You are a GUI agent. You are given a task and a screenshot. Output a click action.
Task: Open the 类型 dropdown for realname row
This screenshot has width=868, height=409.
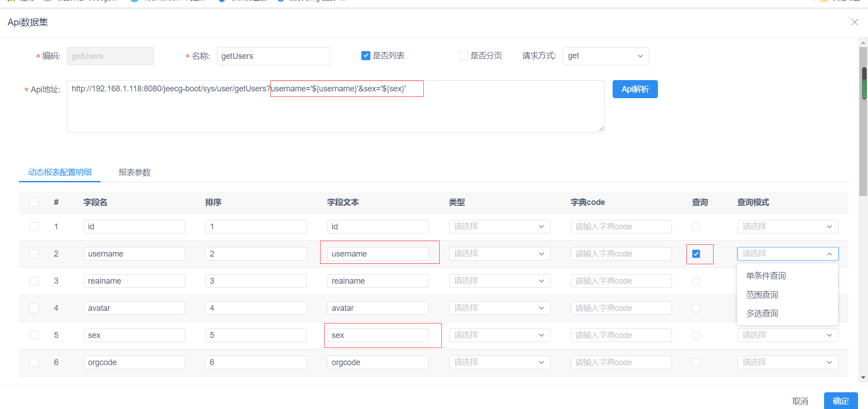[x=499, y=281]
